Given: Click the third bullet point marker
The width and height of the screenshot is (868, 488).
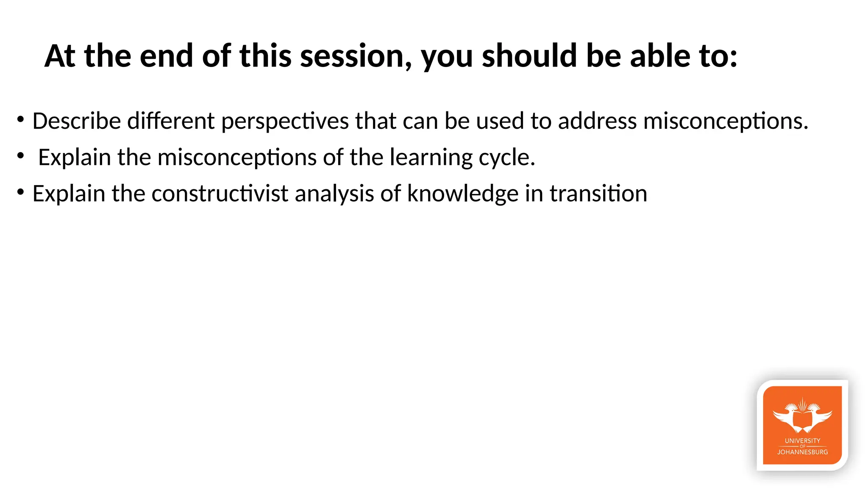Looking at the screenshot, I should (x=20, y=192).
